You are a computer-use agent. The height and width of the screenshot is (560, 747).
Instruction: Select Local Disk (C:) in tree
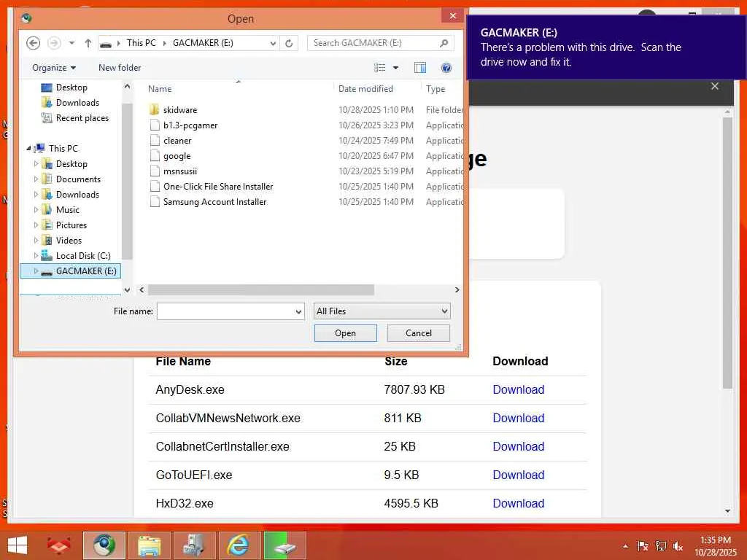[83, 256]
